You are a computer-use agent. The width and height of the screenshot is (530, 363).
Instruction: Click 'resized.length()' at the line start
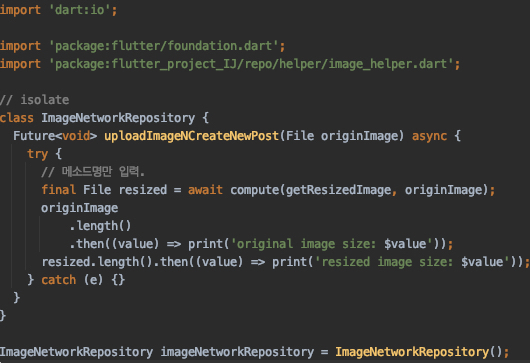(x=97, y=262)
